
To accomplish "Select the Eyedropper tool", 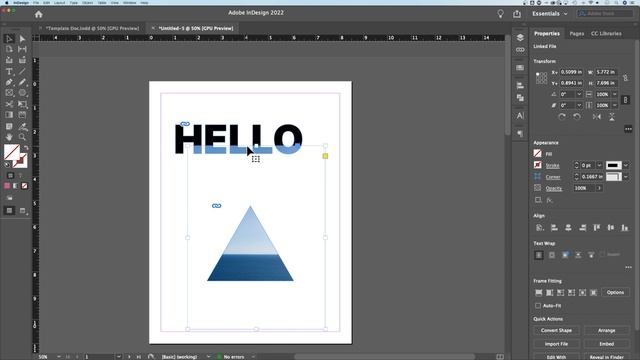I will point(22,127).
